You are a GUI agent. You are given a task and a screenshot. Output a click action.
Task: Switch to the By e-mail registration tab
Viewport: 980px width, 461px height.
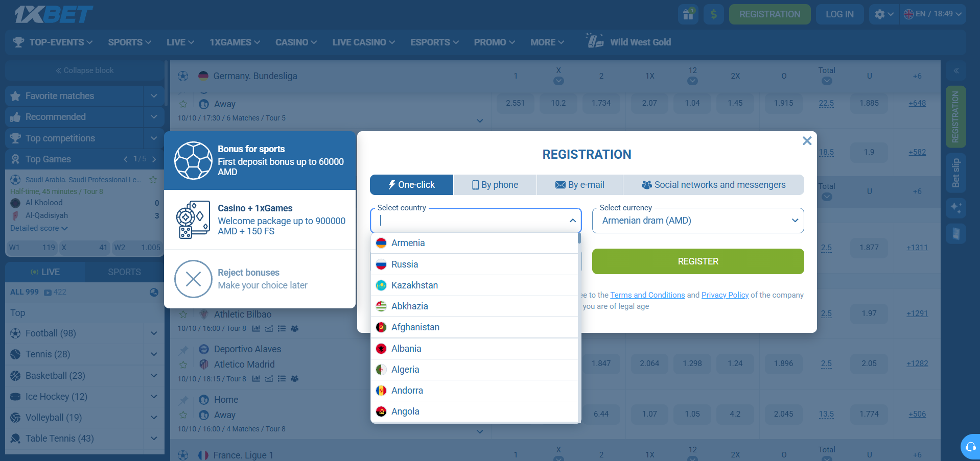(x=580, y=185)
